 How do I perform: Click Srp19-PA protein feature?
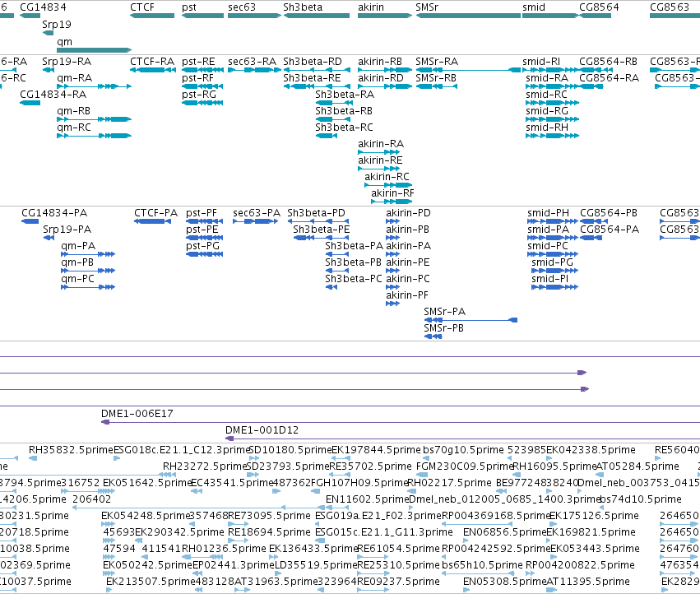tap(49, 238)
